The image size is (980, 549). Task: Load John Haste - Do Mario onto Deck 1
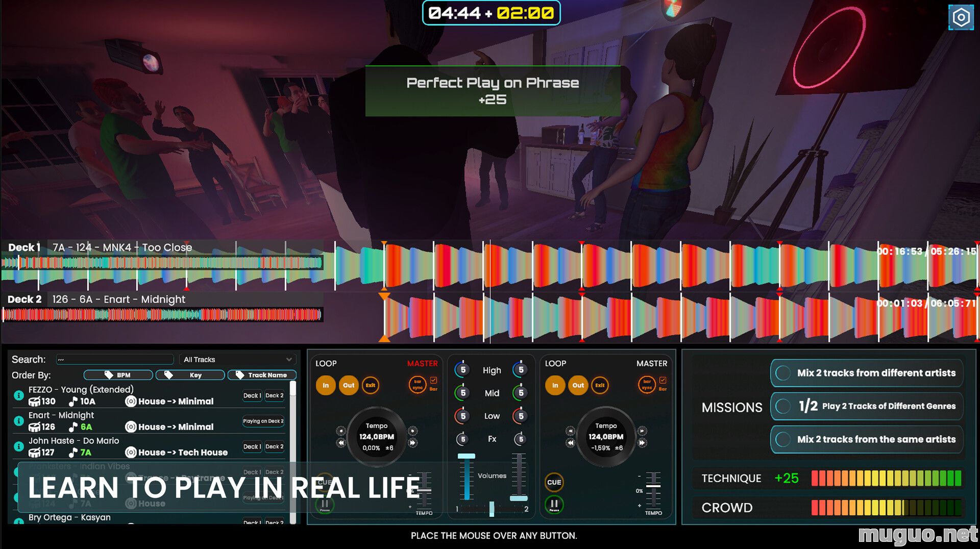252,446
